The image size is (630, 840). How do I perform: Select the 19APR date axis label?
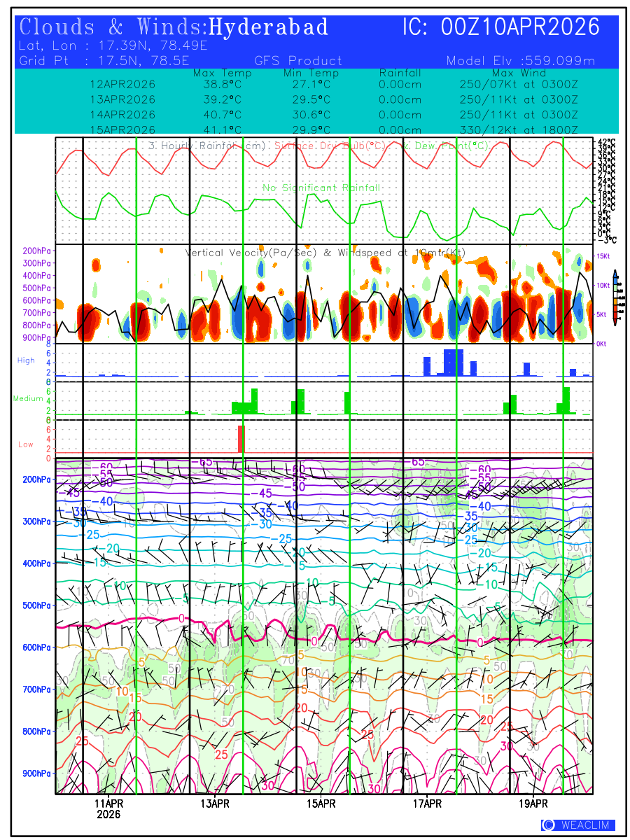pyautogui.click(x=533, y=804)
